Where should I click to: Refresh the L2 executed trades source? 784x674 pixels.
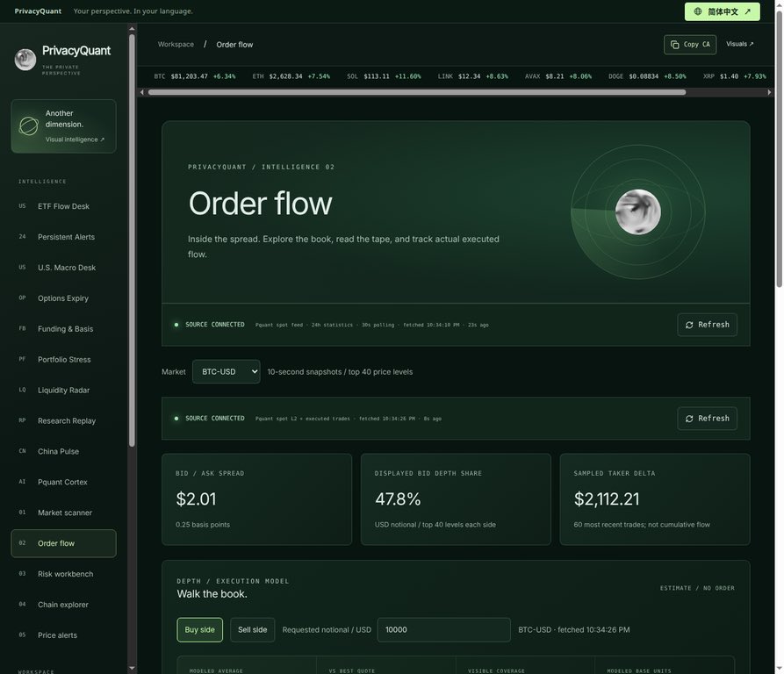pyautogui.click(x=707, y=419)
